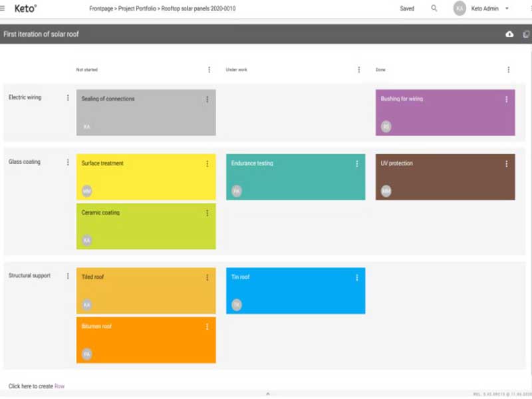Open the Tin roof card options

click(356, 277)
